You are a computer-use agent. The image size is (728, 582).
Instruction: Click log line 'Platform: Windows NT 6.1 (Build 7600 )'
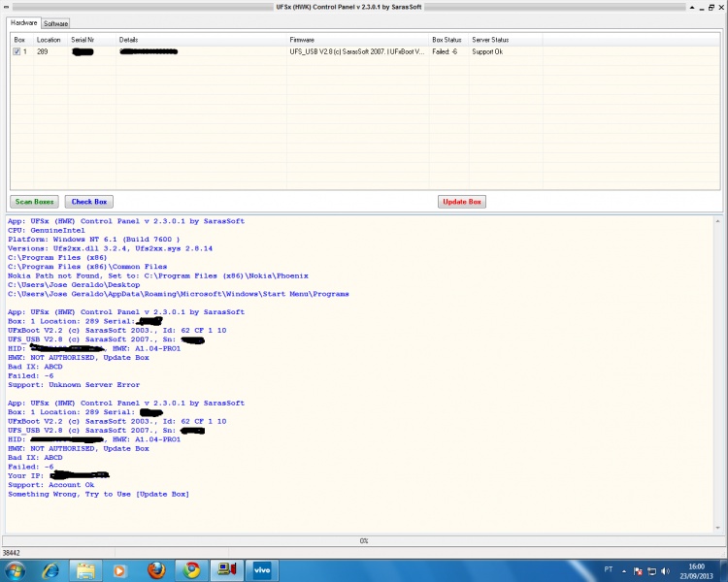click(94, 240)
